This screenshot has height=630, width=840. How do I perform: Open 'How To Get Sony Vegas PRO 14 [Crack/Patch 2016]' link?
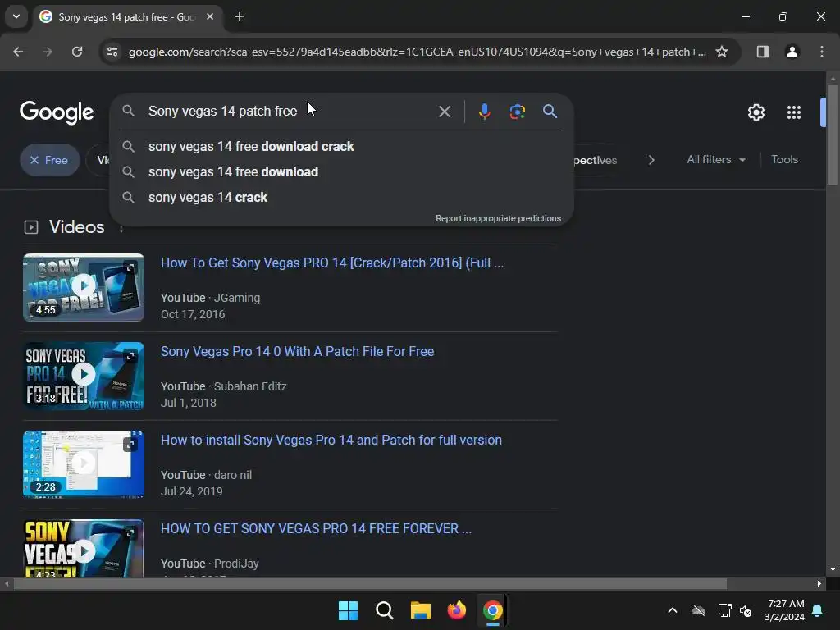(x=332, y=263)
